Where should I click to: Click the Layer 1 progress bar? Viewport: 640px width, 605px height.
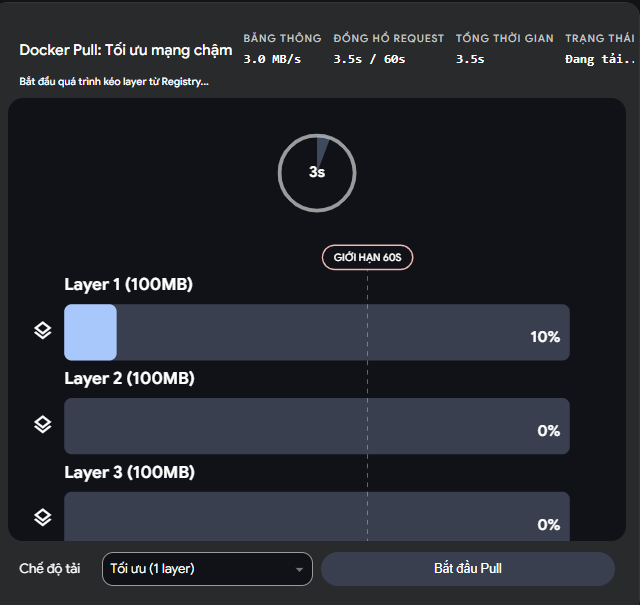pos(317,332)
